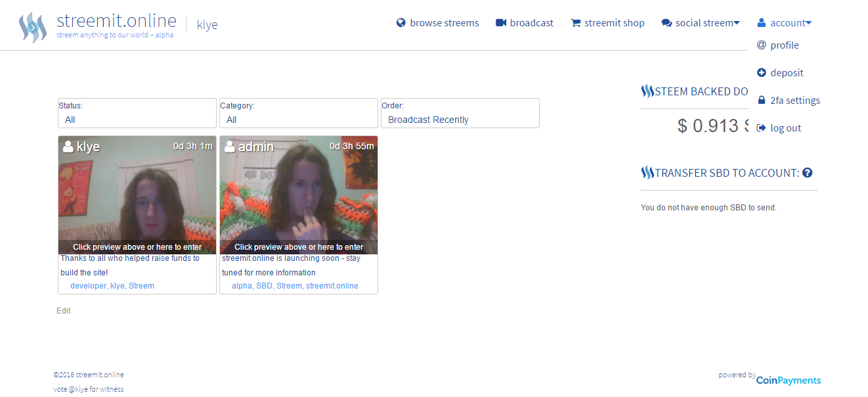This screenshot has height=397, width=868.
Task: Open klye stream preview thumbnail
Action: 137,195
